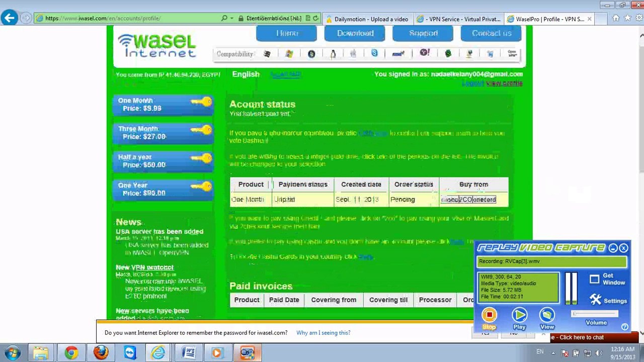Click Play in Replay Video Capture
The height and width of the screenshot is (362, 644).
519,315
